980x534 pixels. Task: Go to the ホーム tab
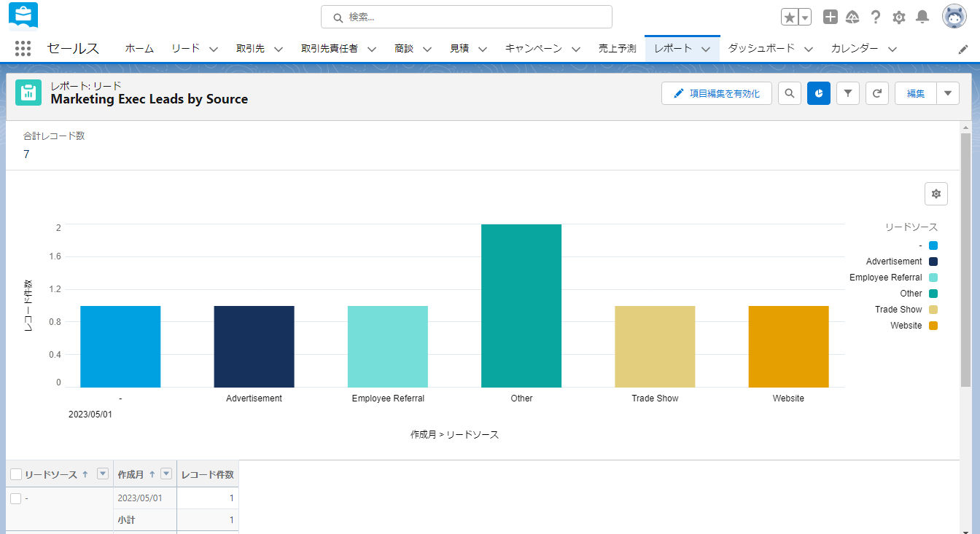(139, 49)
